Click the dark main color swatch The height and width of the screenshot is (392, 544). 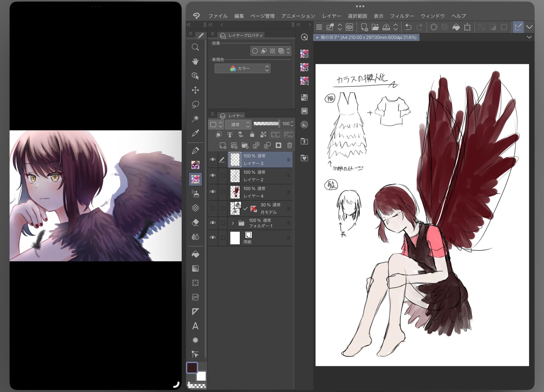(x=192, y=368)
